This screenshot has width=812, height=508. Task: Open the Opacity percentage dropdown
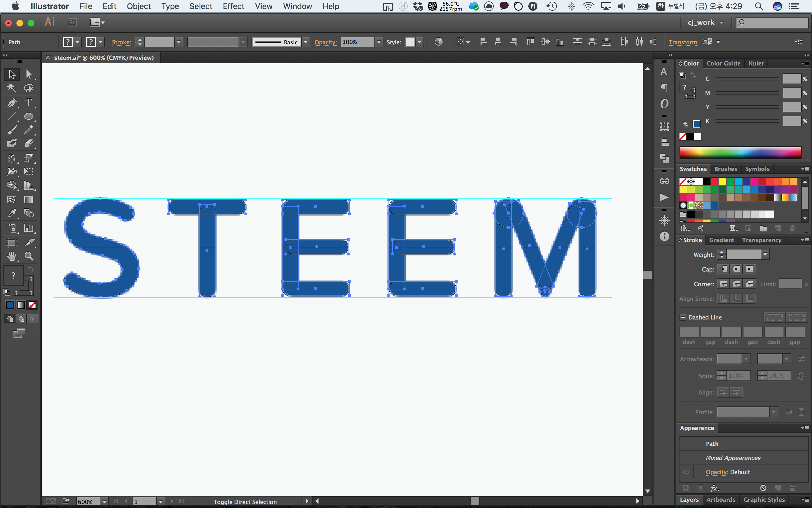point(379,42)
